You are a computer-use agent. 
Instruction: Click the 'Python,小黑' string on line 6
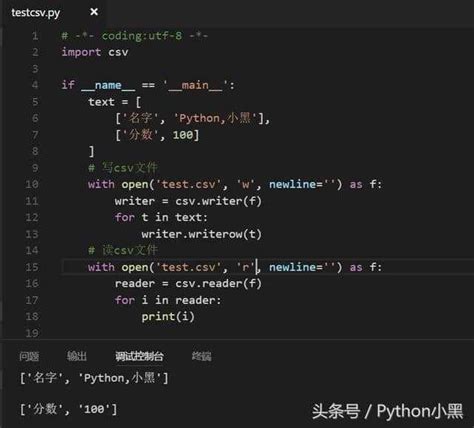pyautogui.click(x=218, y=118)
